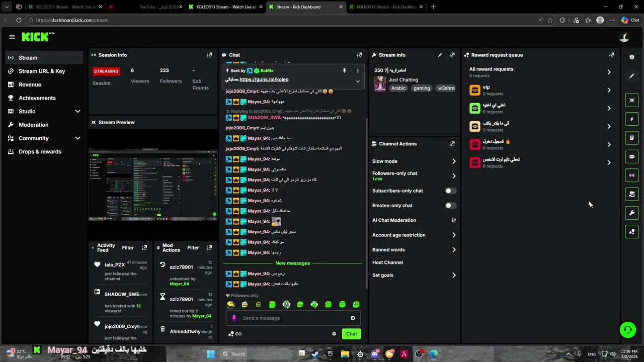
Task: Collapse the pinned message chevron
Action: [358, 81]
